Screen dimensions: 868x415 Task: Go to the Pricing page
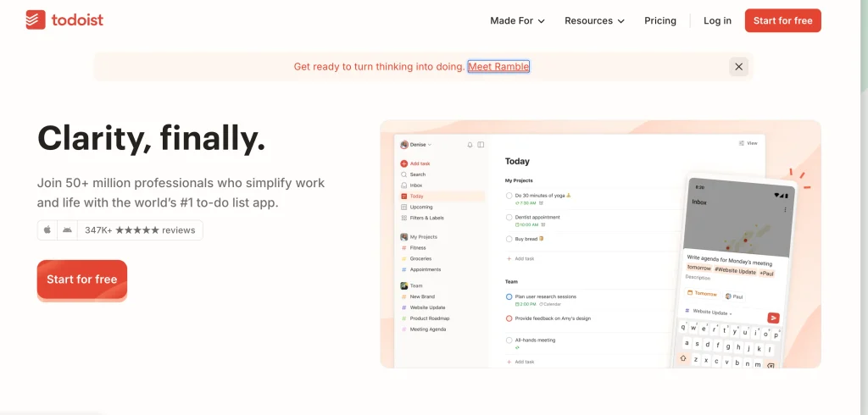(x=659, y=20)
